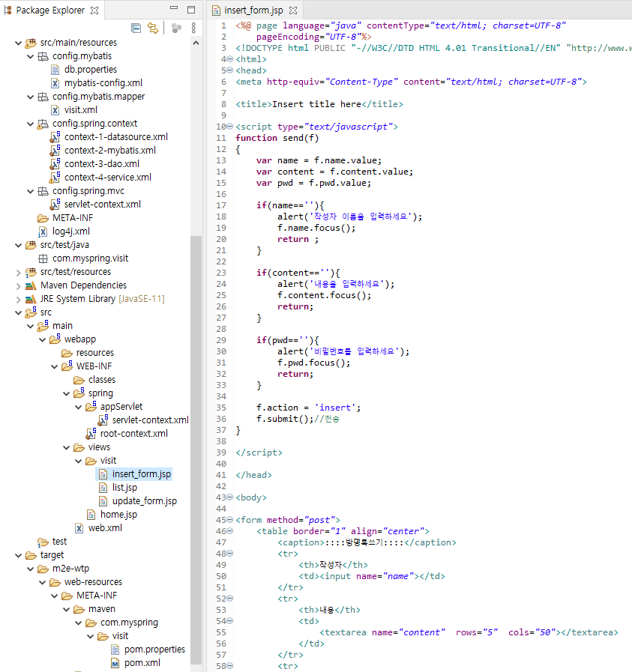The width and height of the screenshot is (632, 672).
Task: Fold the head tag at line 5
Action: pyautogui.click(x=230, y=70)
